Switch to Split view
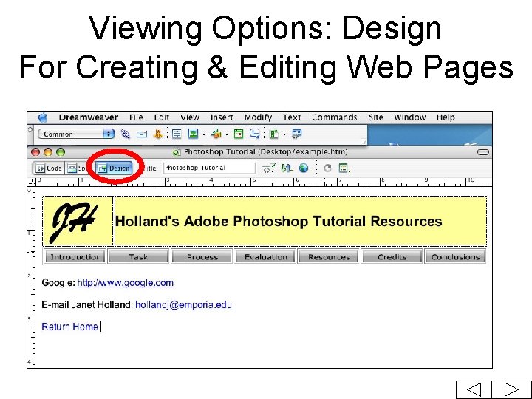Image resolution: width=532 pixels, height=399 pixels. point(76,168)
